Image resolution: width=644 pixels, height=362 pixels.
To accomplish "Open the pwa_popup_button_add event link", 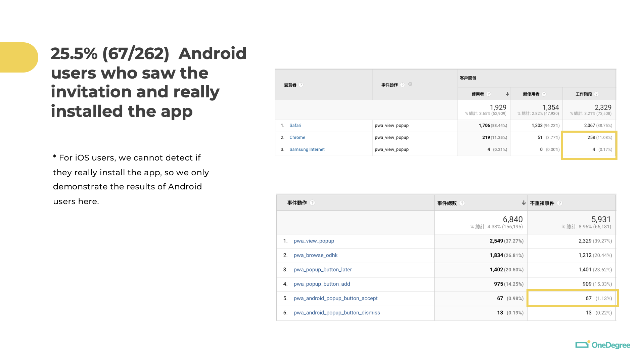I will pos(322,284).
